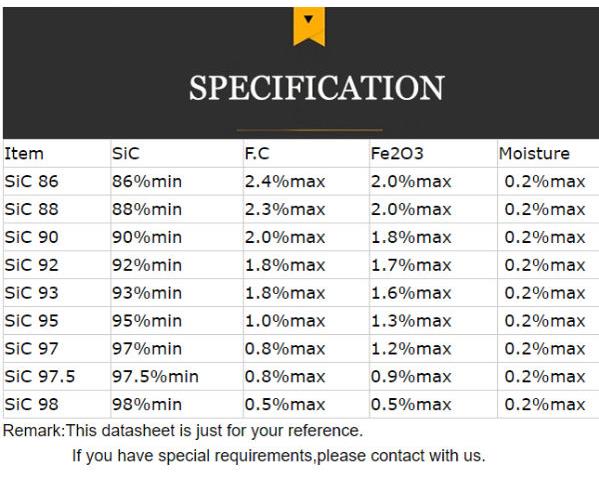The image size is (599, 488).
Task: Click the 0.9%max Fe2O3 cell
Action: pos(411,377)
